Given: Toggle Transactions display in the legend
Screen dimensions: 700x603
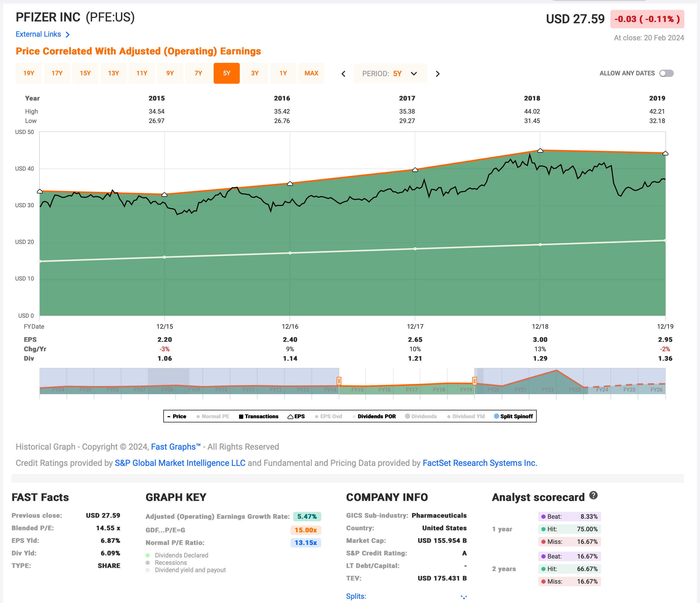Looking at the screenshot, I should tap(258, 416).
